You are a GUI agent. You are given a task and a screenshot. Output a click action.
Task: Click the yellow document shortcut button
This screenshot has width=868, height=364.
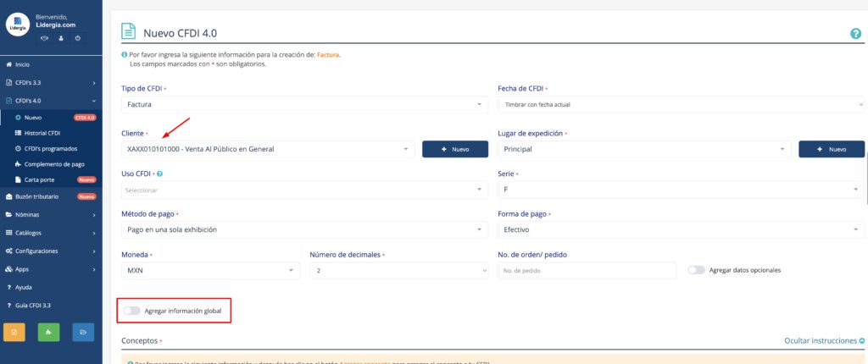(14, 332)
